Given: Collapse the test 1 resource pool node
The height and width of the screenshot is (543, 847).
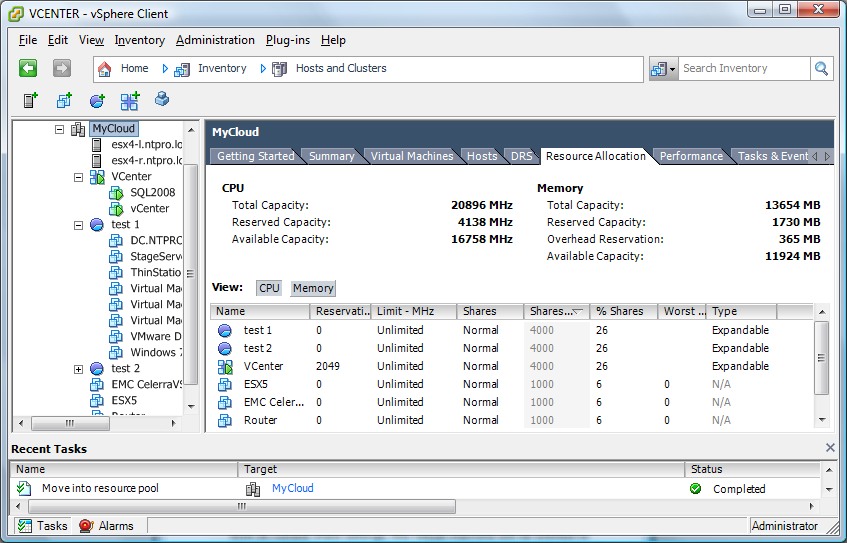Looking at the screenshot, I should coord(78,225).
